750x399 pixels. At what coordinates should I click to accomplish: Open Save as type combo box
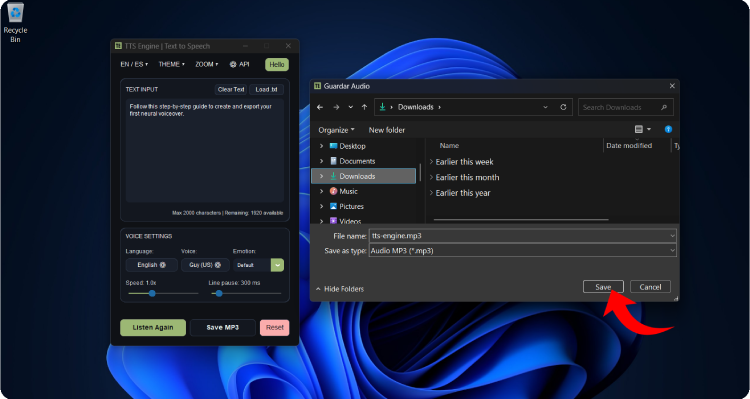point(522,251)
